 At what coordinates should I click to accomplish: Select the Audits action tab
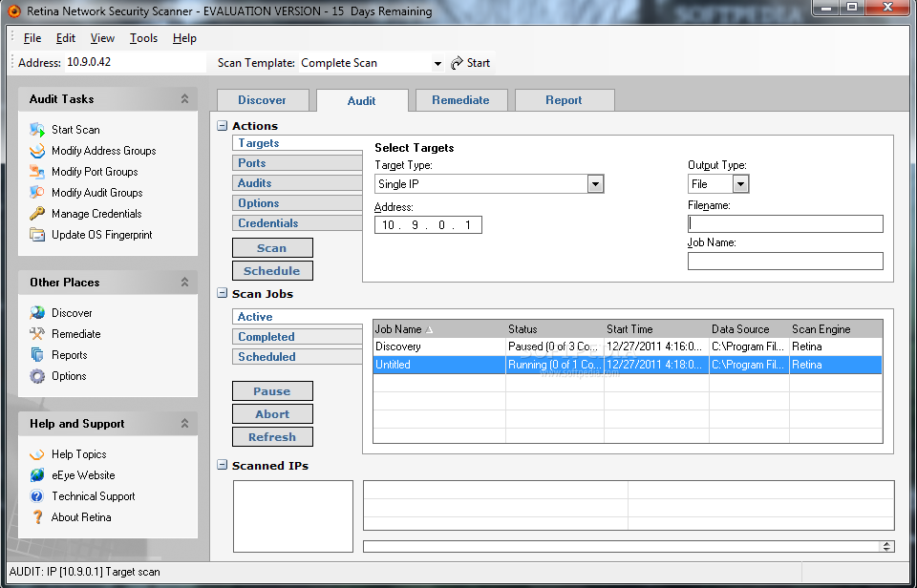point(297,183)
